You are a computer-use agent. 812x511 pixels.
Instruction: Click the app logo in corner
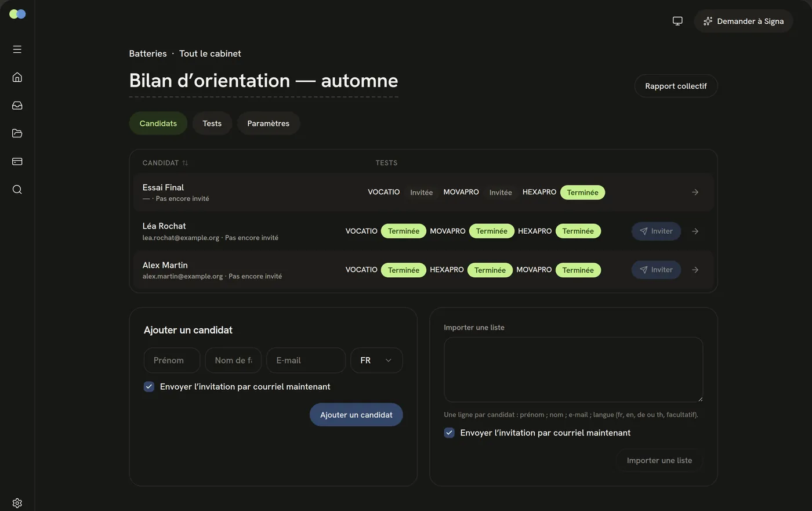17,14
